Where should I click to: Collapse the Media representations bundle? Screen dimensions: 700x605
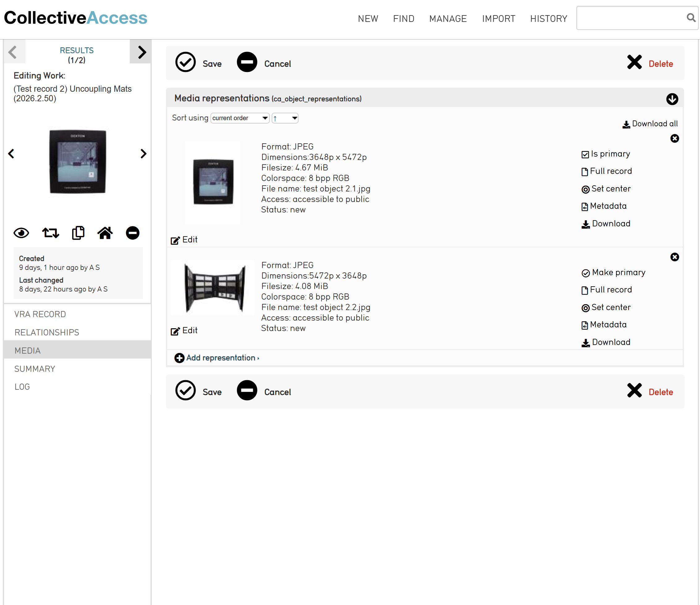tap(672, 99)
